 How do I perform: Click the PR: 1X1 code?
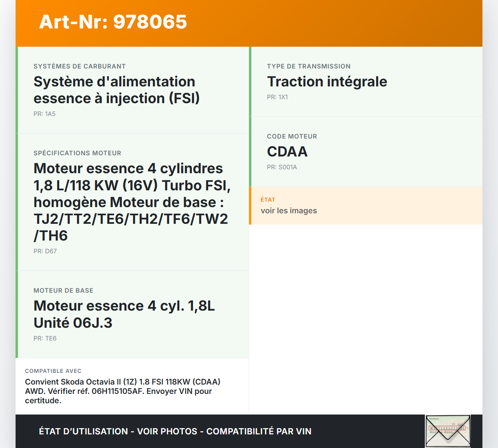point(277,97)
